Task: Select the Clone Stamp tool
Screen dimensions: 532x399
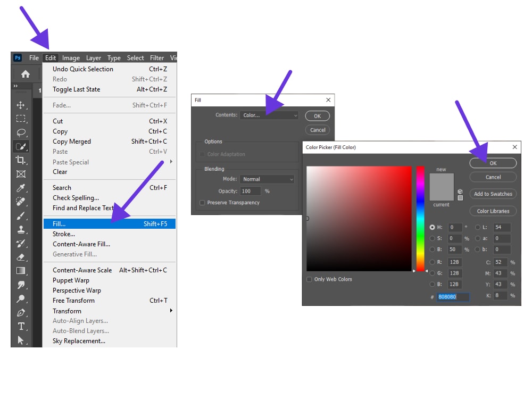Action: click(21, 230)
